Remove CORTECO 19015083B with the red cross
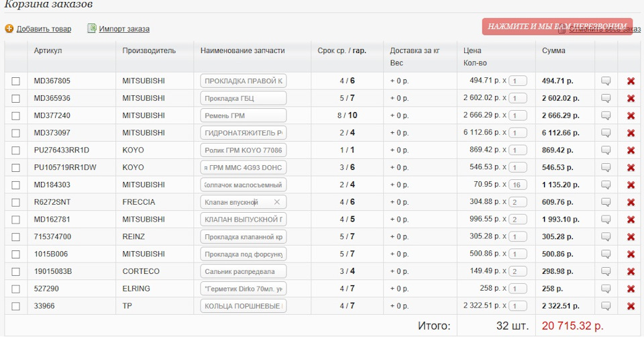Image resolution: width=644 pixels, height=337 pixels. tap(631, 272)
